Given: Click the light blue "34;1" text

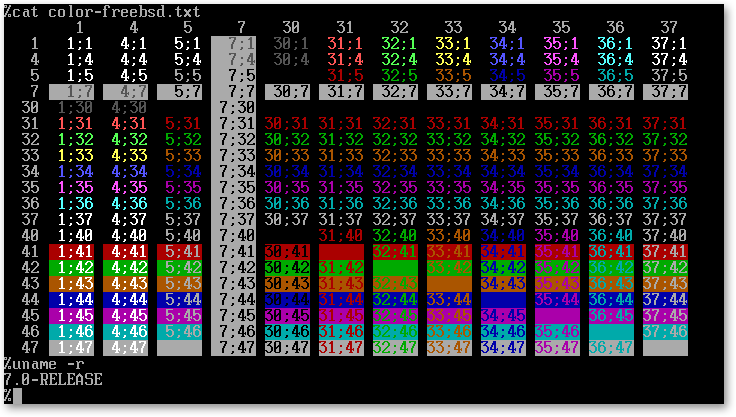Looking at the screenshot, I should click(507, 44).
